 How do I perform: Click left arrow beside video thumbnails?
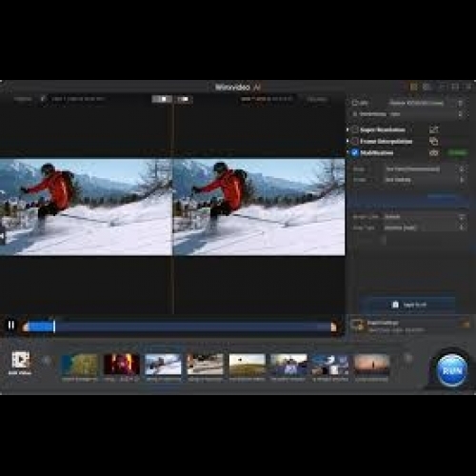[x=48, y=361]
